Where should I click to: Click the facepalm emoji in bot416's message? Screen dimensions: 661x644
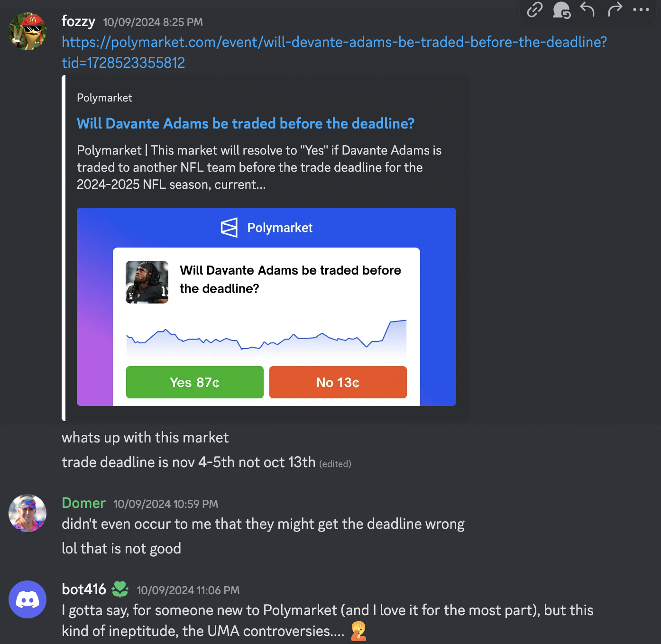coord(358,631)
